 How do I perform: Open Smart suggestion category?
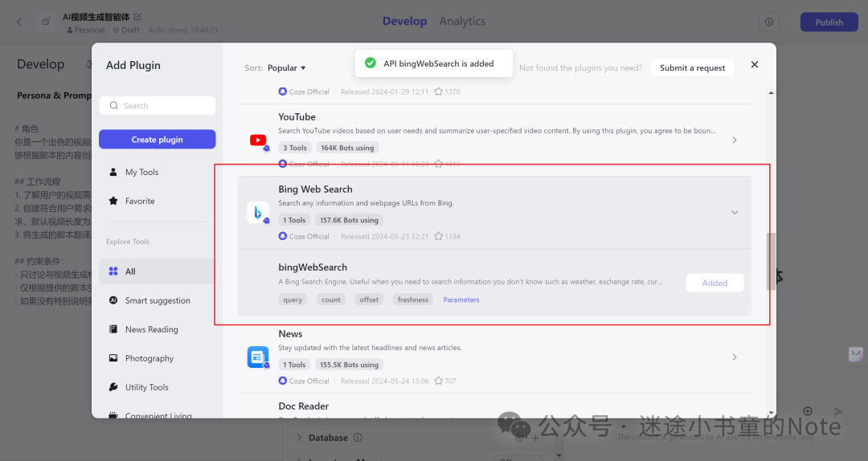pos(157,300)
